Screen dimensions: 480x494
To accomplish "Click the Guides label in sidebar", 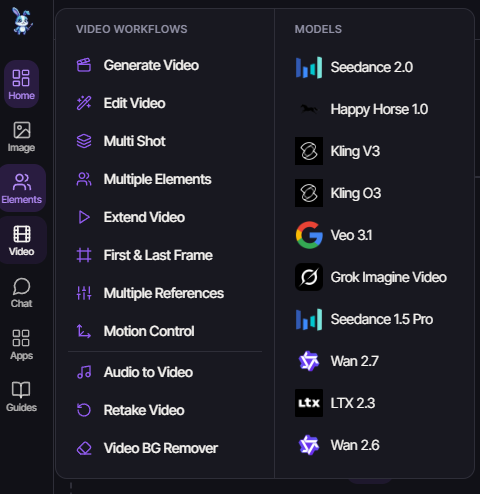I will (x=22, y=407).
